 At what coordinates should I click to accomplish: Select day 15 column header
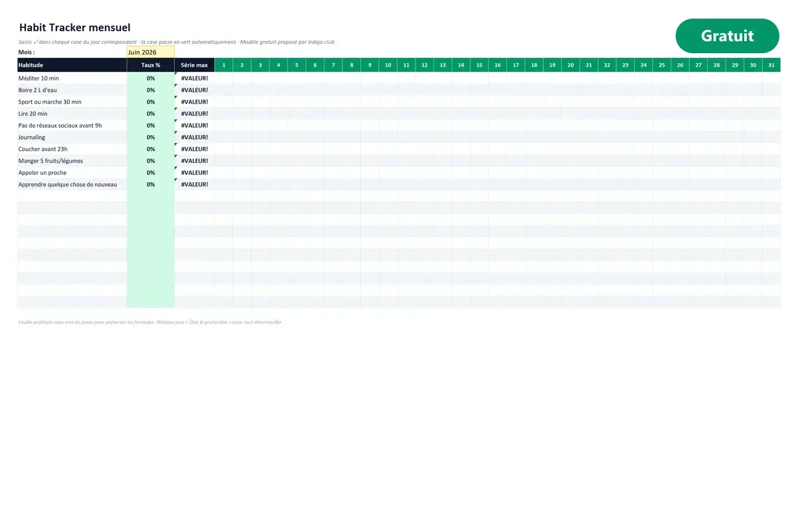pyautogui.click(x=479, y=65)
